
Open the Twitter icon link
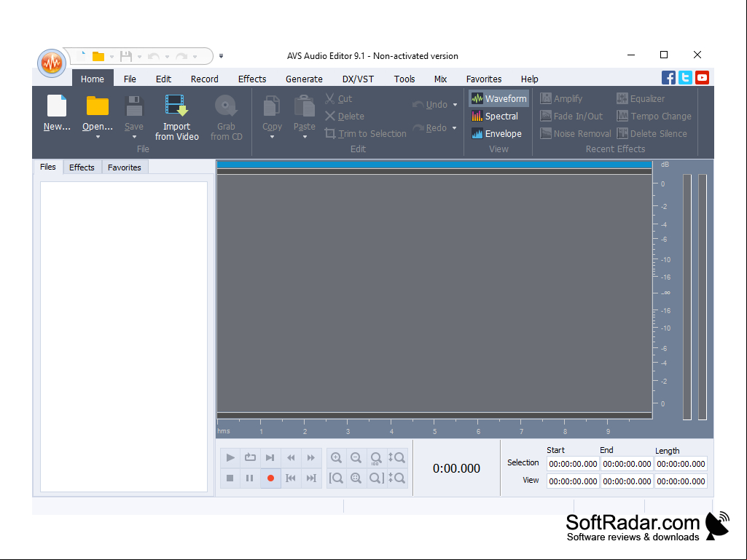coord(685,78)
